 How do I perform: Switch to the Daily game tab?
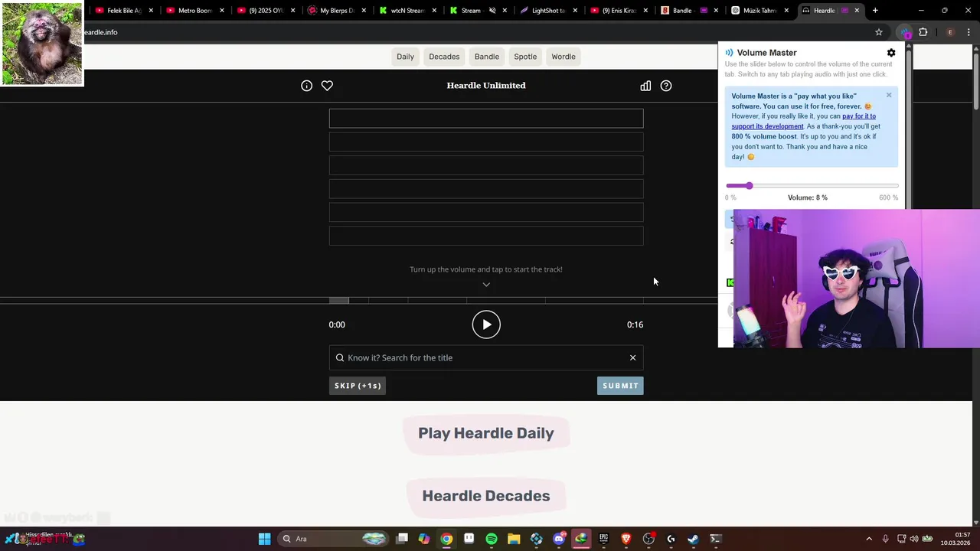point(405,57)
